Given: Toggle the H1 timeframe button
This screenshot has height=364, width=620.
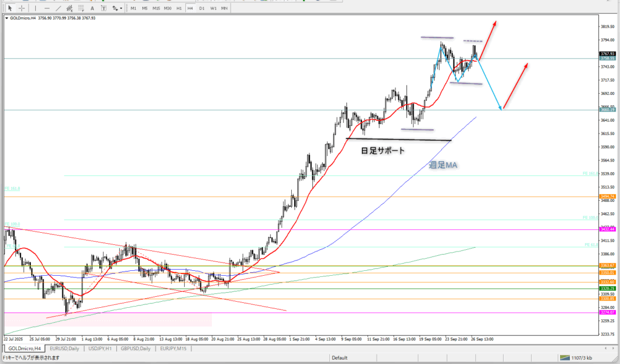Looking at the screenshot, I should (x=179, y=8).
